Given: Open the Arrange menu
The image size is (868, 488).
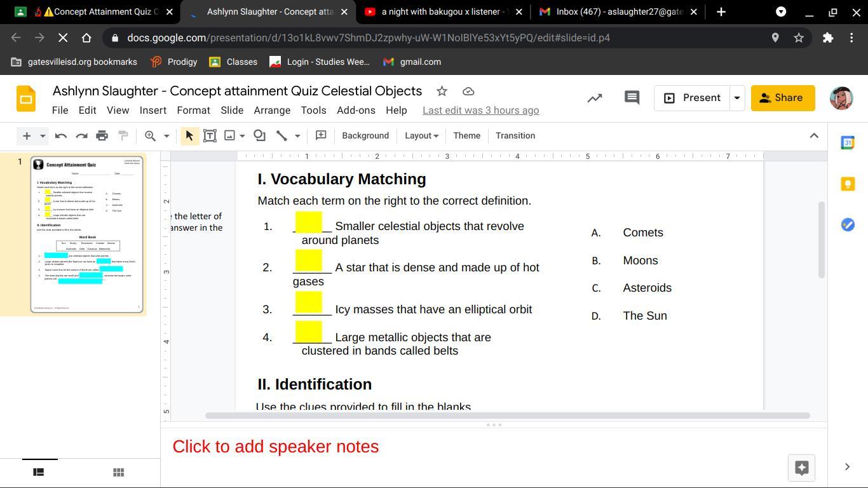Looking at the screenshot, I should (272, 111).
